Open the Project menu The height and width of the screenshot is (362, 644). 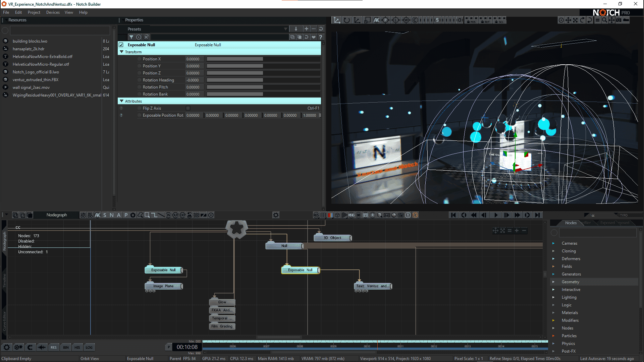34,12
